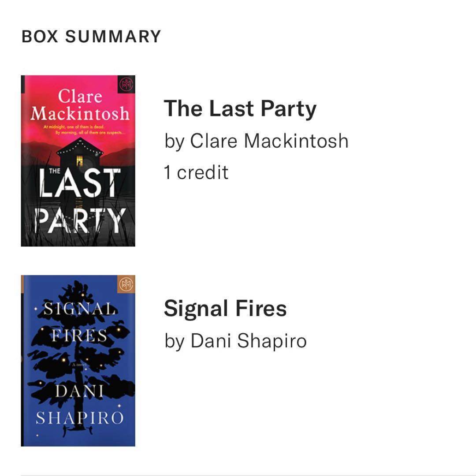The image size is (476, 476).
Task: Click the author line "by Clare Mackintosh"
Action: (x=256, y=141)
